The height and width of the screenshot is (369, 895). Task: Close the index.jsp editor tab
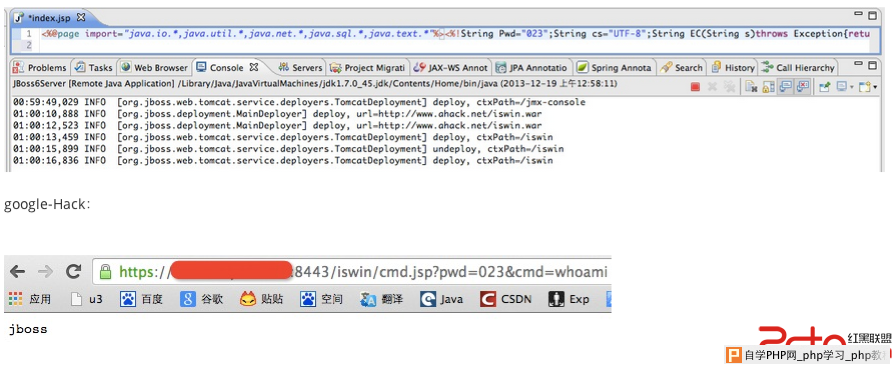click(x=80, y=17)
